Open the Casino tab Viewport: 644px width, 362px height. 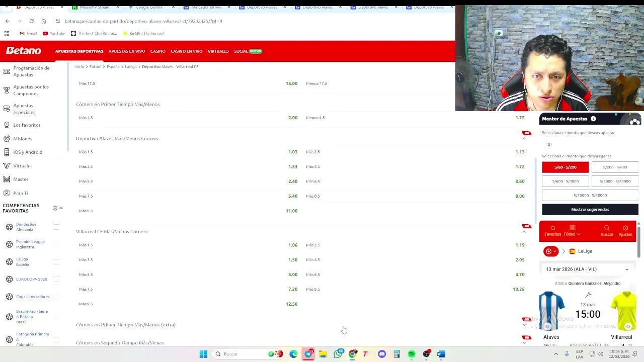click(x=158, y=51)
